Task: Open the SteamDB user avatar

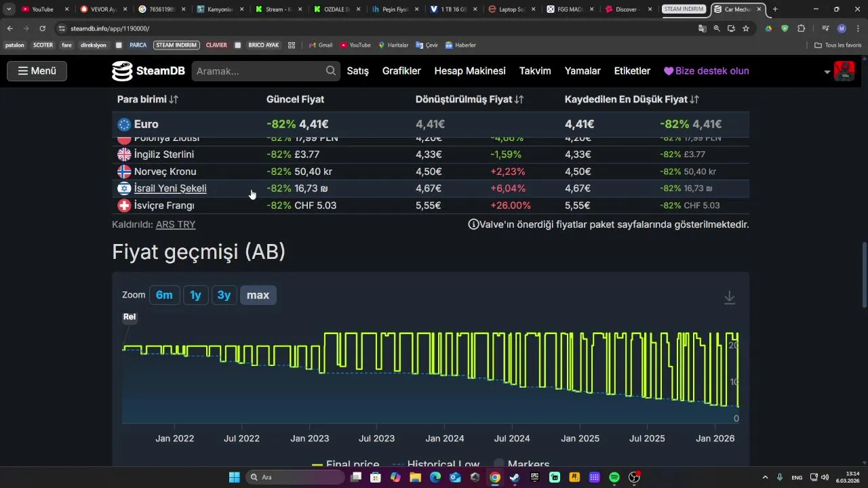Action: coord(844,71)
